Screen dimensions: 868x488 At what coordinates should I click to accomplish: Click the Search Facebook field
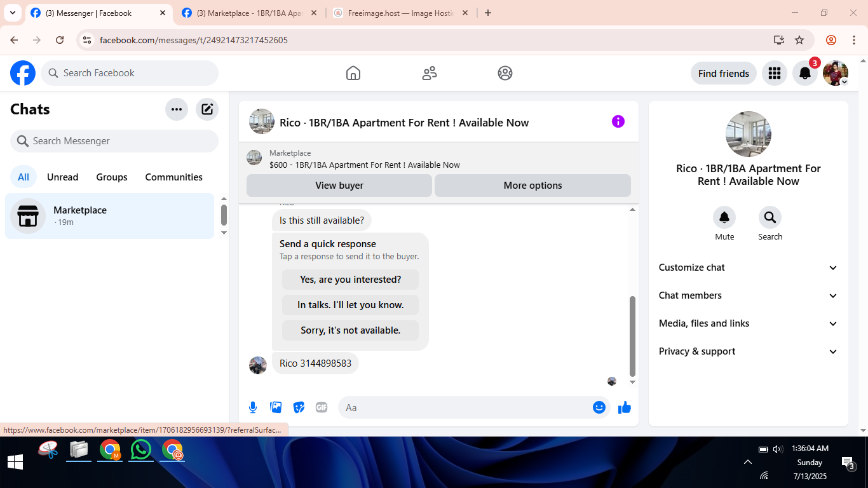130,73
